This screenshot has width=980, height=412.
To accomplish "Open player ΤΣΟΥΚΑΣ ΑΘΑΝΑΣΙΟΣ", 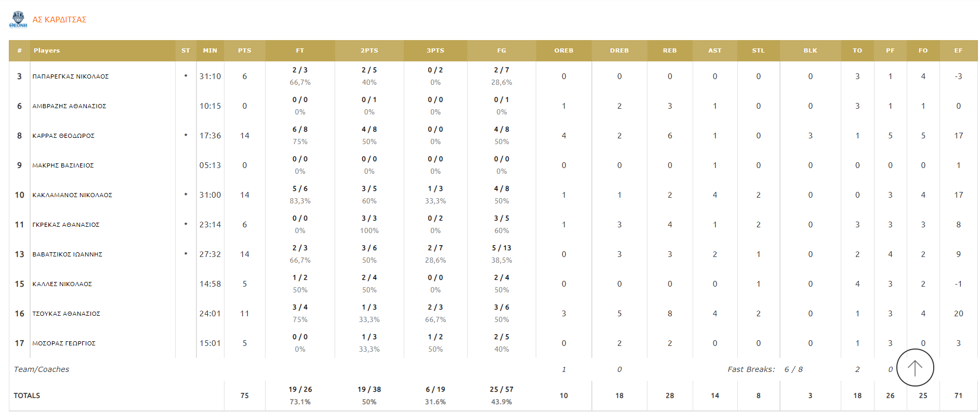I will click(x=67, y=314).
